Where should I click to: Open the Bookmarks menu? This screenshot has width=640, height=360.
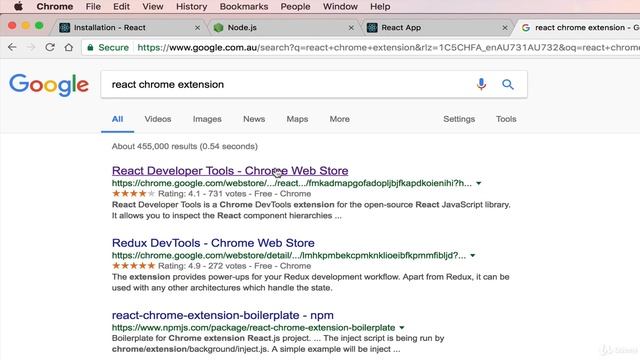click(244, 7)
